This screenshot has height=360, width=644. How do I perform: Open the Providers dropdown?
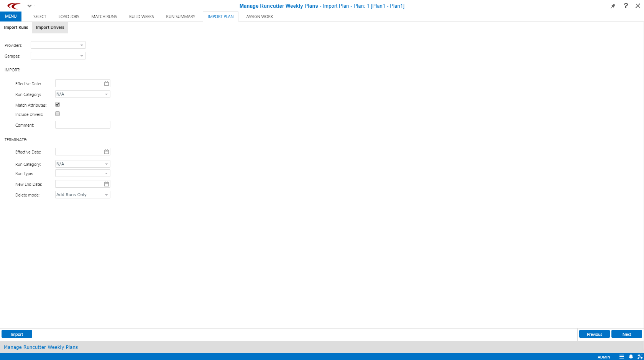(x=81, y=45)
